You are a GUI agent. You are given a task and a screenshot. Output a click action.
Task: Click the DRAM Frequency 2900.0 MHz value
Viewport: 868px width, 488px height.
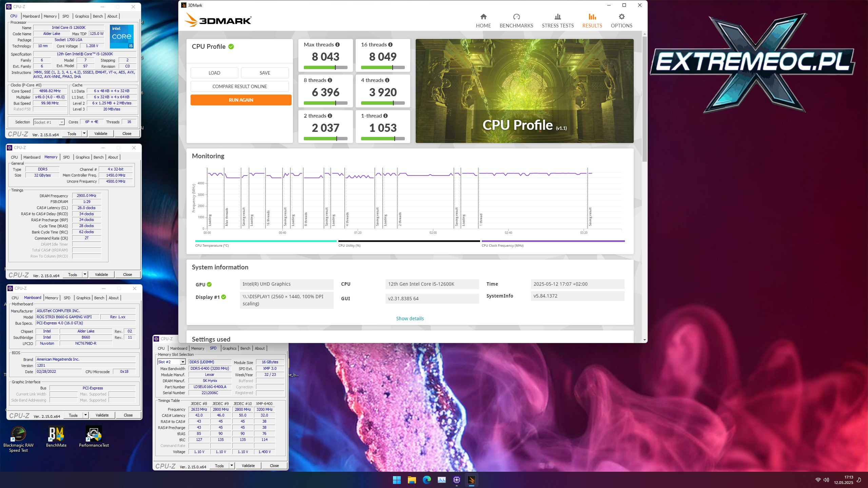coord(86,196)
